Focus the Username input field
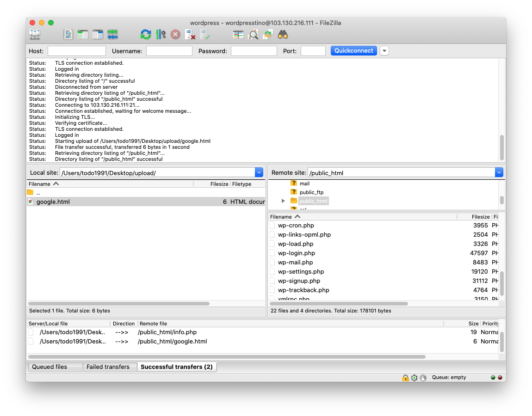 pyautogui.click(x=169, y=51)
